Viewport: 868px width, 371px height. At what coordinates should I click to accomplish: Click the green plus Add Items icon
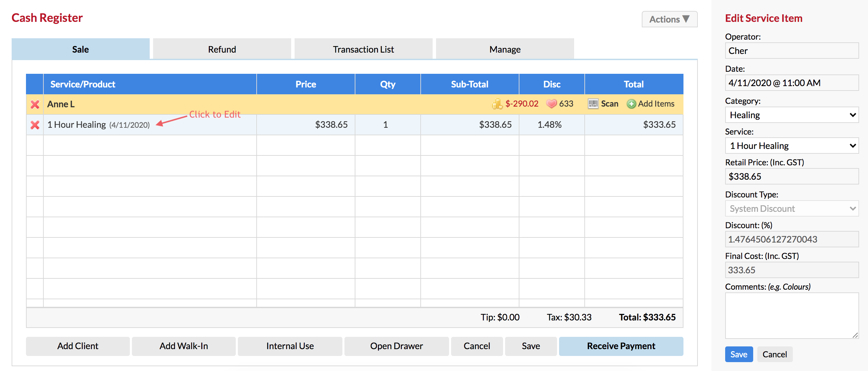click(x=631, y=104)
